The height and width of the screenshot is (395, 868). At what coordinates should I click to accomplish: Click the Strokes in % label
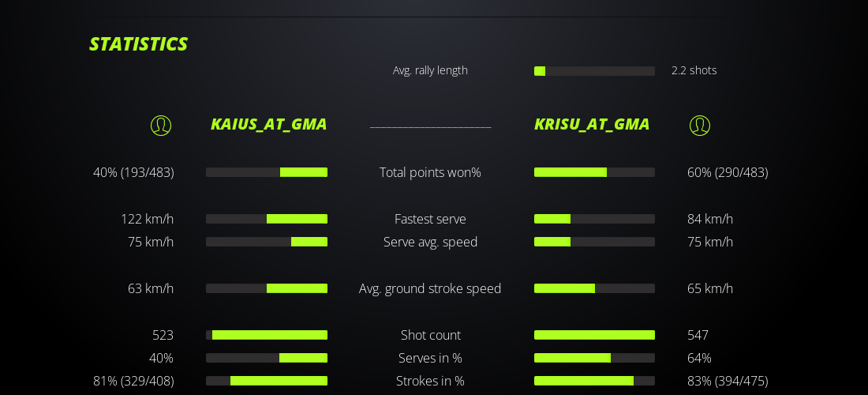coord(430,381)
